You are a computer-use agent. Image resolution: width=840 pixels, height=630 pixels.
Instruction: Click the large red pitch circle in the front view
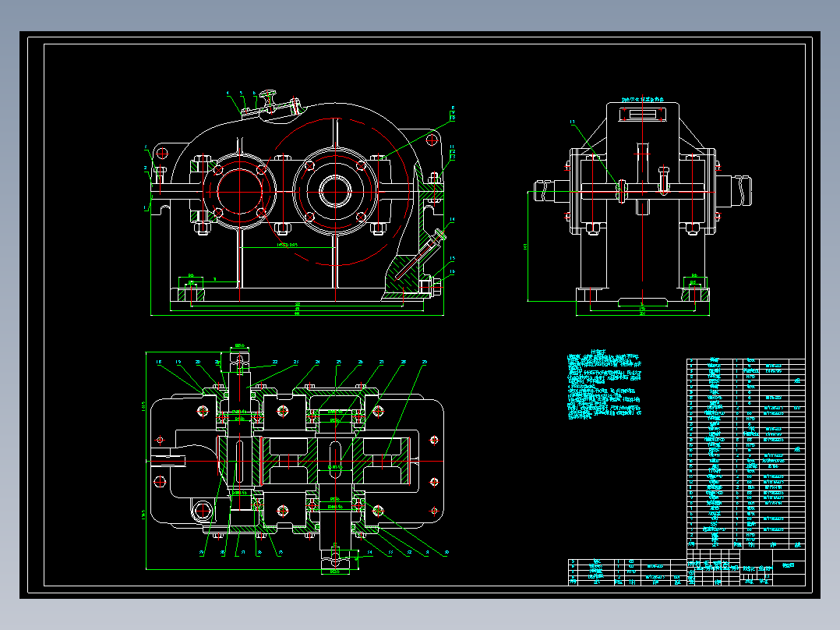(335, 191)
